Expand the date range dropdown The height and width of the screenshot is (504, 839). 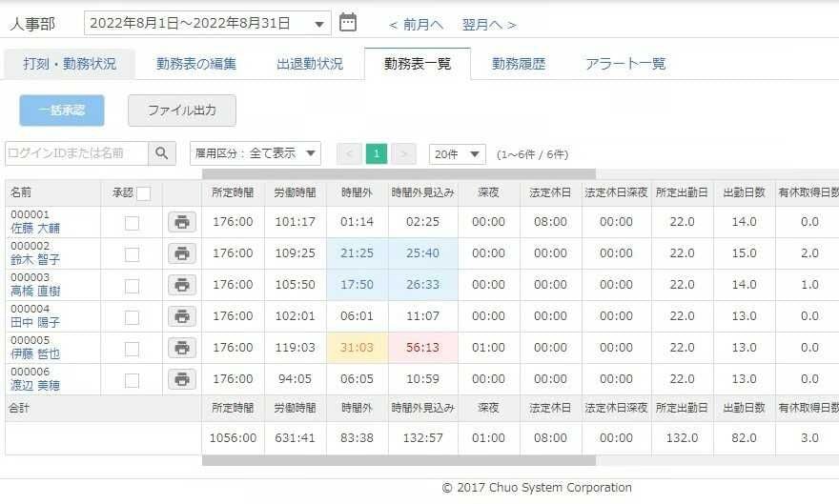tap(320, 24)
